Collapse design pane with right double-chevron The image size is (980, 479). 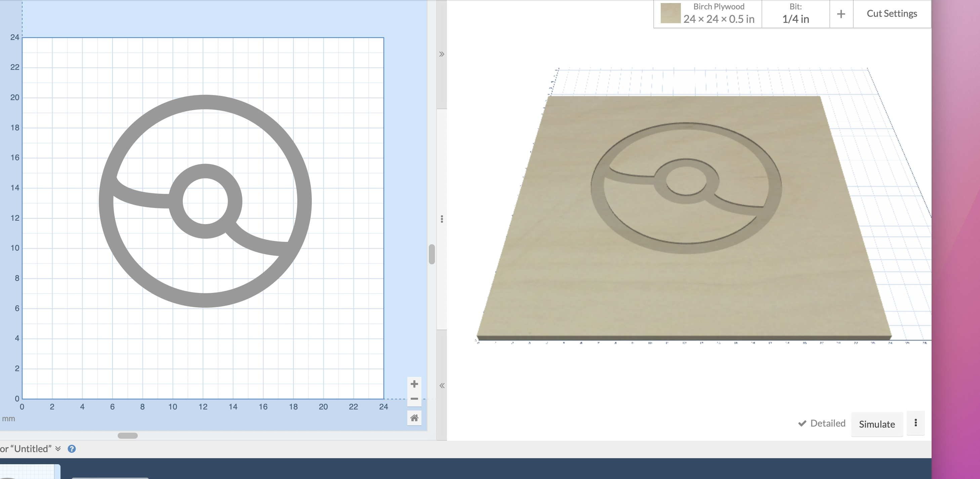point(442,54)
